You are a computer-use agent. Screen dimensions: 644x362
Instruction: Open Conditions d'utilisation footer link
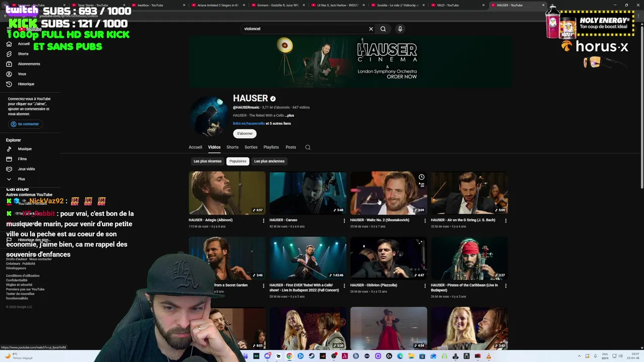23,276
